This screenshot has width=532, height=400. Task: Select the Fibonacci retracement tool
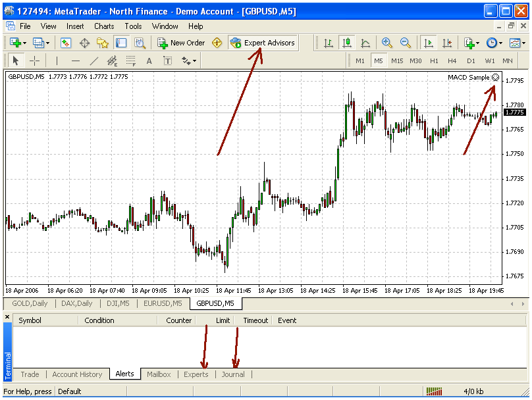click(130, 61)
